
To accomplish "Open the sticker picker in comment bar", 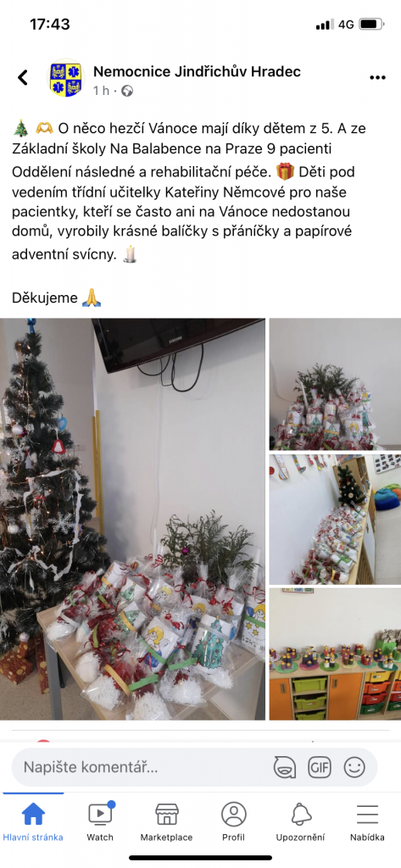I will [x=284, y=767].
